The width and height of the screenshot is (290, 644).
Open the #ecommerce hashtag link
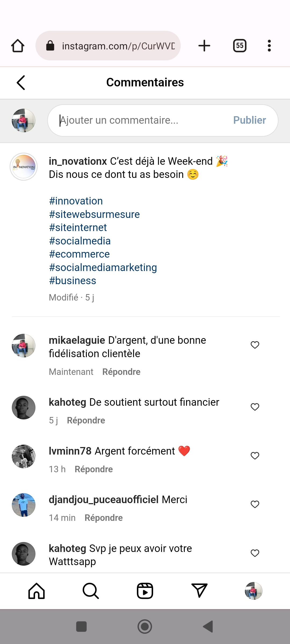coord(79,254)
